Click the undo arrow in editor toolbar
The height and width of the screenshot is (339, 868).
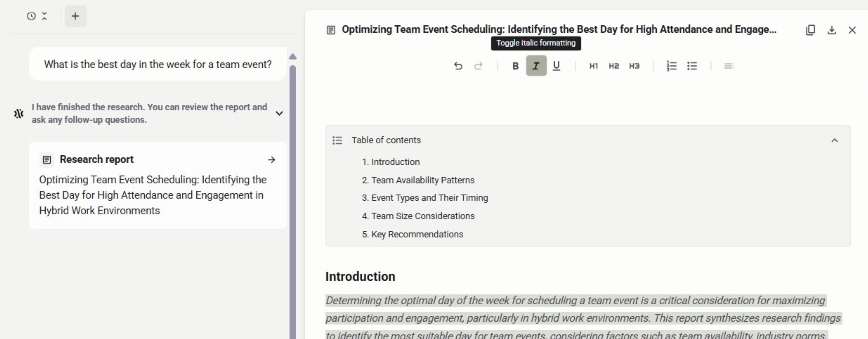[458, 66]
